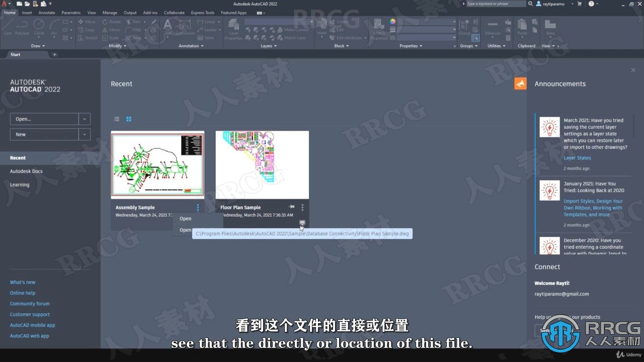Expand the Utilities panel

497,46
